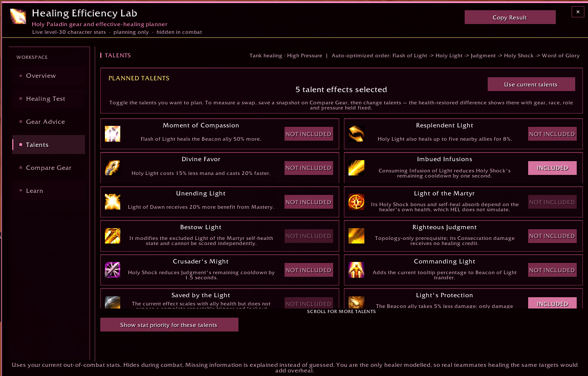Click the Light of the Martyr icon
588x376 pixels.
coord(356,202)
